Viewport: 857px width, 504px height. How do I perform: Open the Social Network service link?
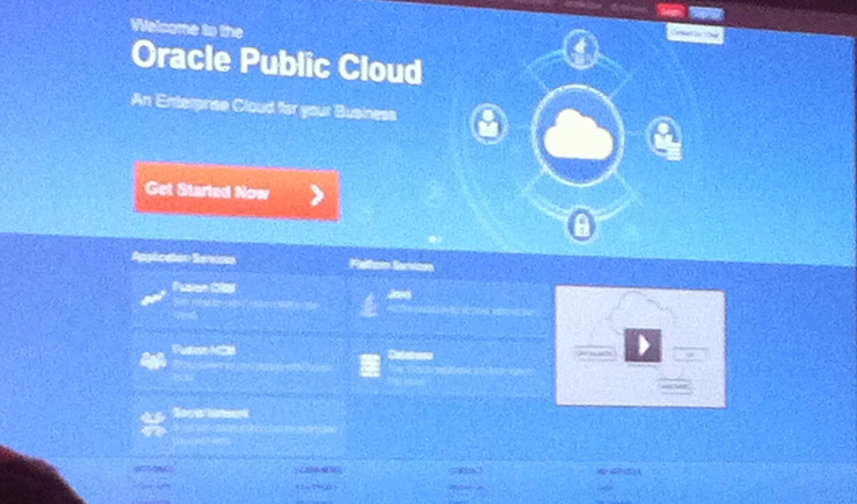pyautogui.click(x=211, y=413)
